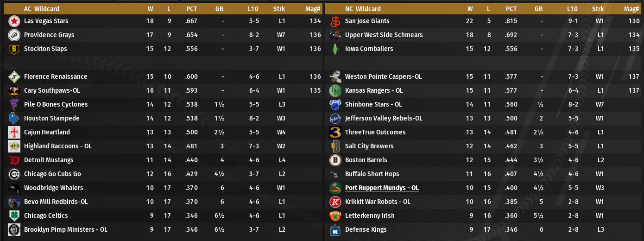Viewport: 644px width, 241px height.
Task: Sort NC Wildcard by GB column
Action: [538, 9]
